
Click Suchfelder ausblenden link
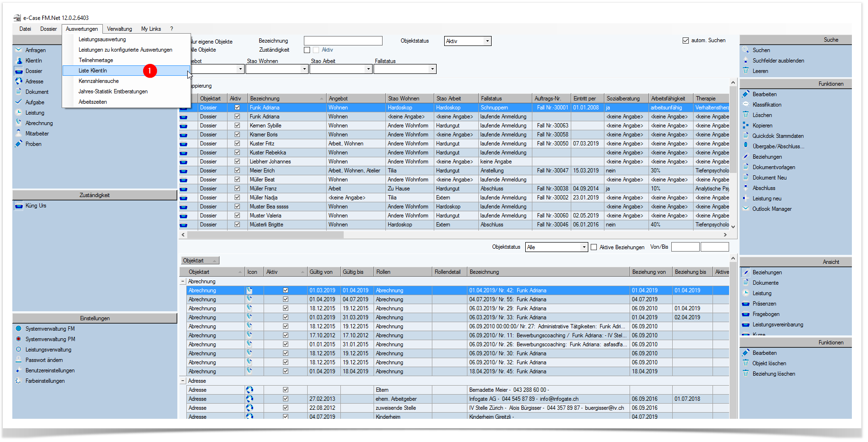778,61
